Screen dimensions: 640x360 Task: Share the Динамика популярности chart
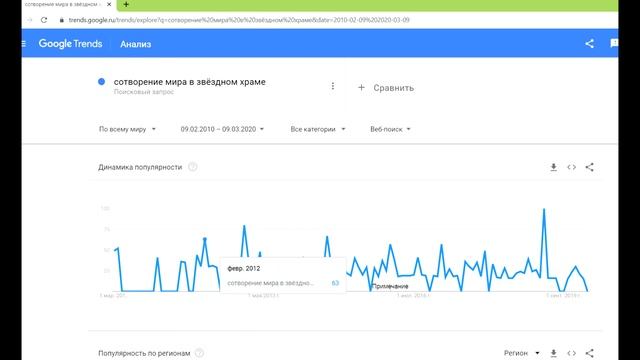pos(589,167)
